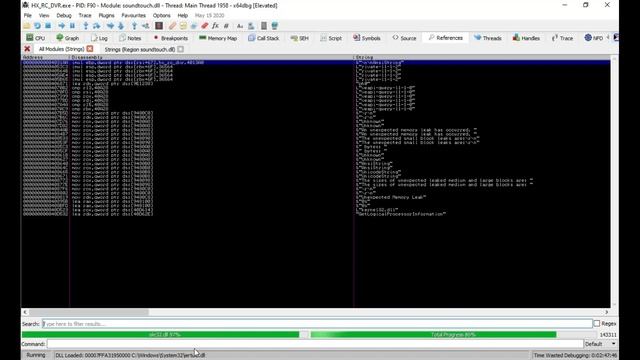The height and width of the screenshot is (360, 640).
Task: Switch to the Breakpoints tab
Action: click(x=170, y=38)
